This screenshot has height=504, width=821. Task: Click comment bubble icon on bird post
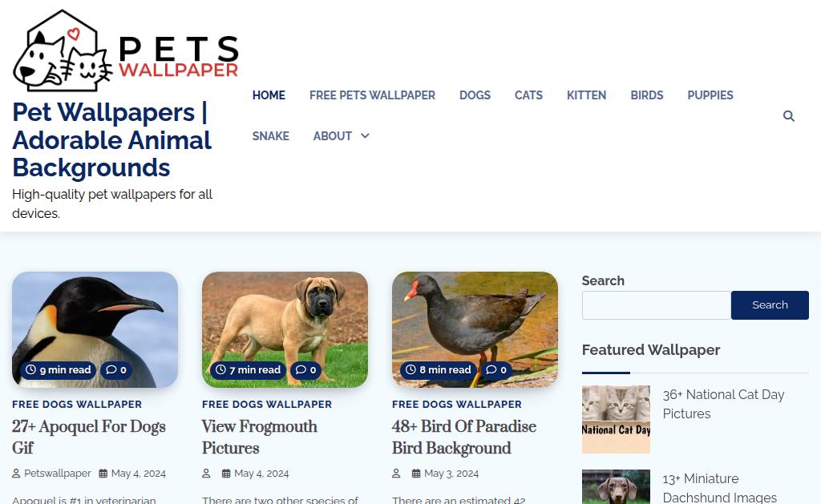click(x=491, y=369)
